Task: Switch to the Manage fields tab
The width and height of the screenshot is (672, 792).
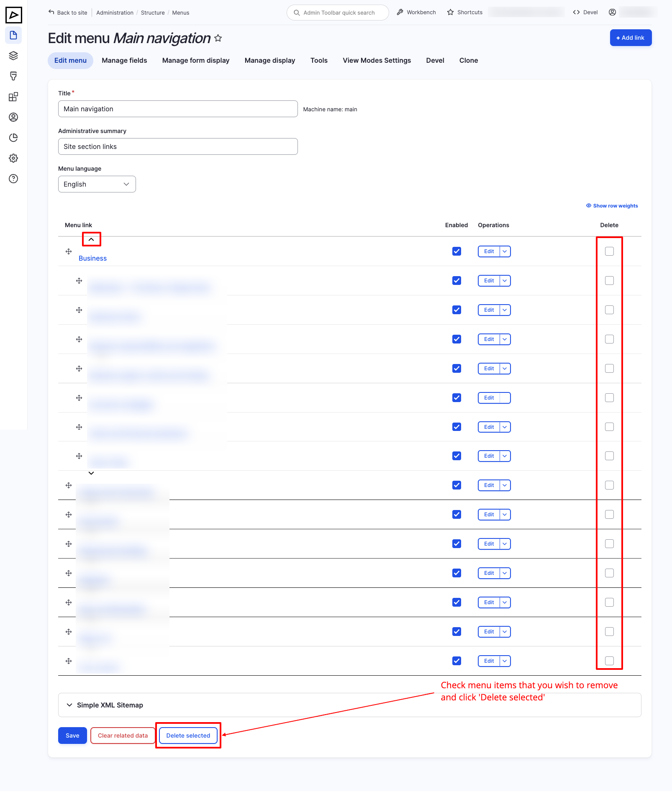Action: tap(124, 60)
